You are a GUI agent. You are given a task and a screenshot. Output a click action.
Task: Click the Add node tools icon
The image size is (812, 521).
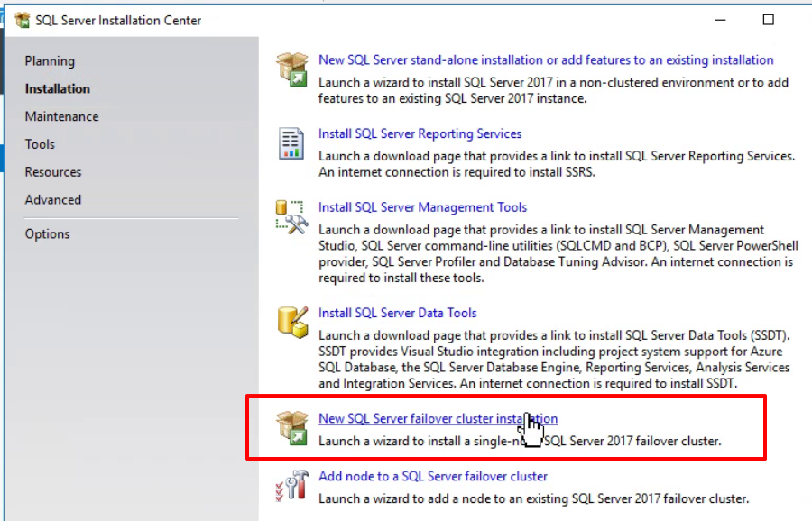(292, 485)
